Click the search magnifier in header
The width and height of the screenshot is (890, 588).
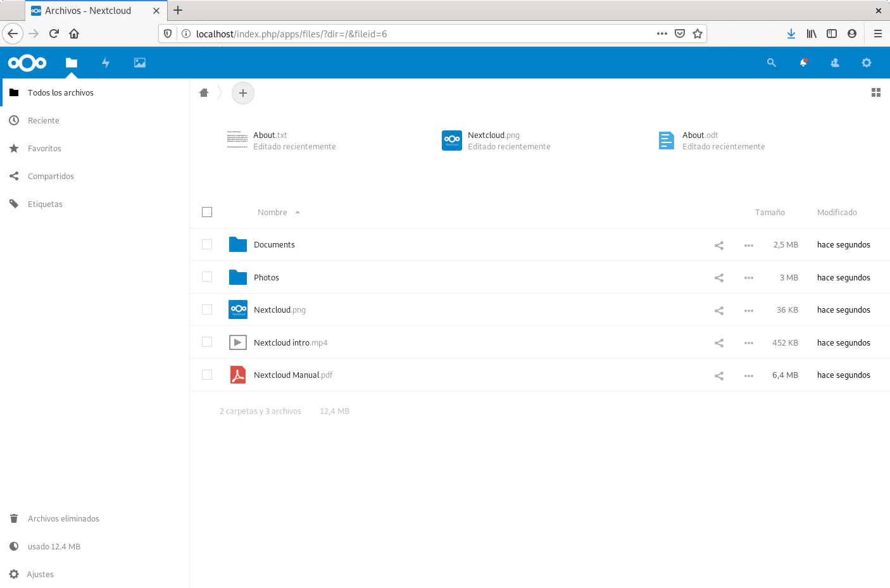[x=771, y=63]
